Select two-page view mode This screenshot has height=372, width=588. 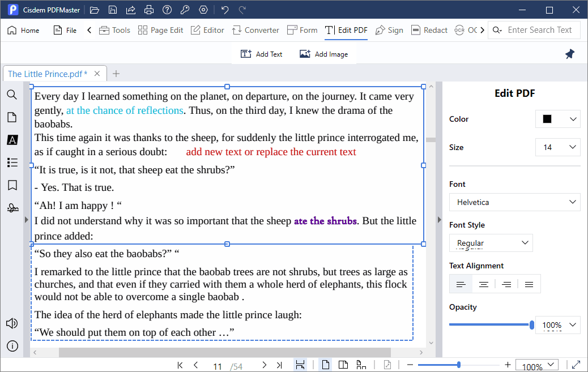click(x=343, y=365)
